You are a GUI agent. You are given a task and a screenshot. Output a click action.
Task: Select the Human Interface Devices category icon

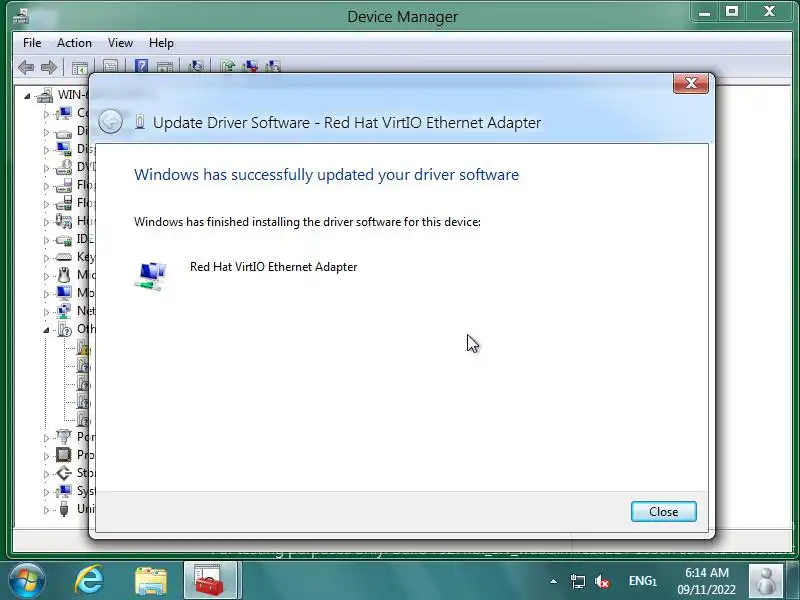pos(64,221)
